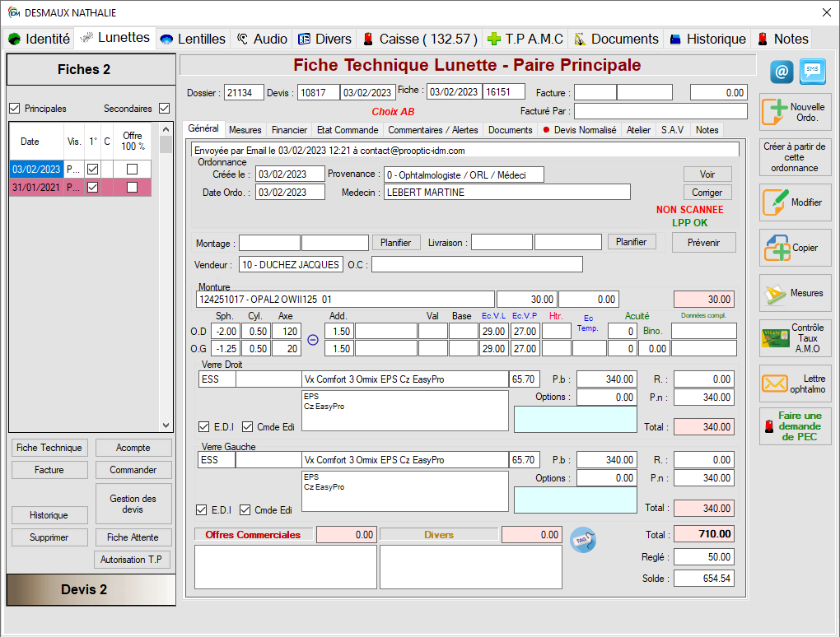Screen dimensions: 840x637
Task: Toggle Offre 100% checkbox for 31/01/2021 row
Action: [x=132, y=188]
